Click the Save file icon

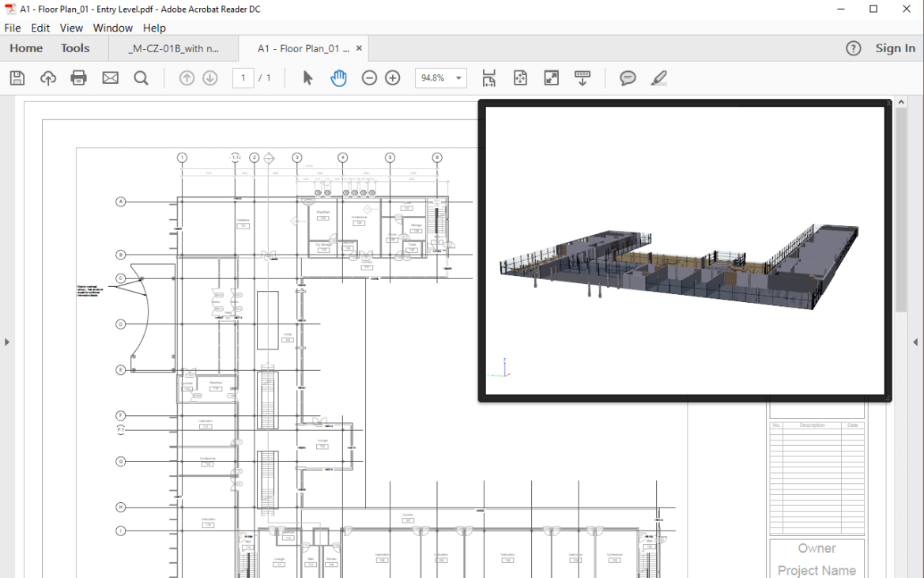click(x=17, y=78)
